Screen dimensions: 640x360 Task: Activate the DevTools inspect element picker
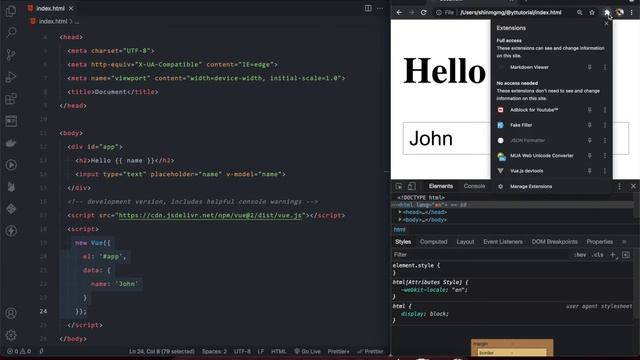[x=399, y=187]
